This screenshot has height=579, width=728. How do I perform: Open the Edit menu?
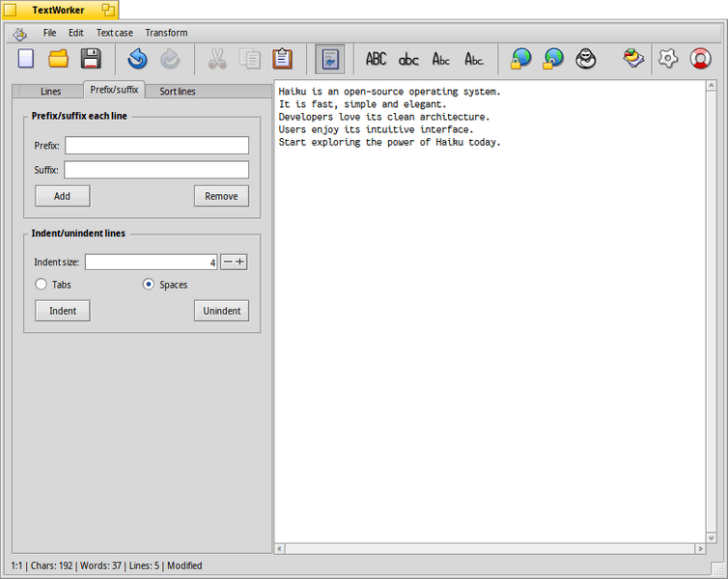pos(76,33)
